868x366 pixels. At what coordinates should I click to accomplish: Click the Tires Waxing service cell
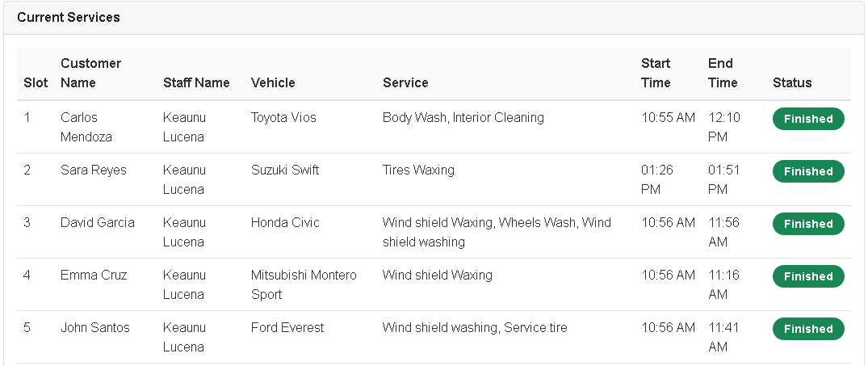418,170
